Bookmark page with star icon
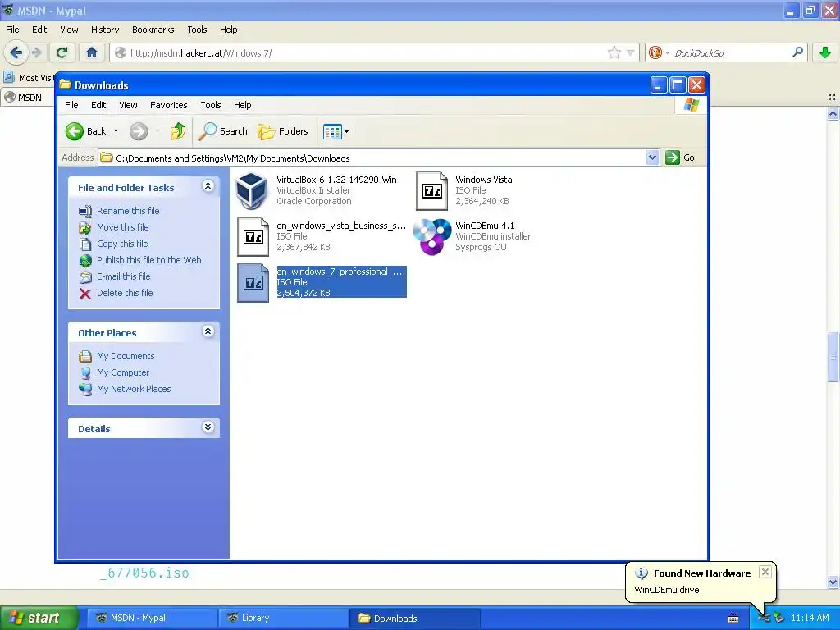The height and width of the screenshot is (630, 840). (x=614, y=52)
